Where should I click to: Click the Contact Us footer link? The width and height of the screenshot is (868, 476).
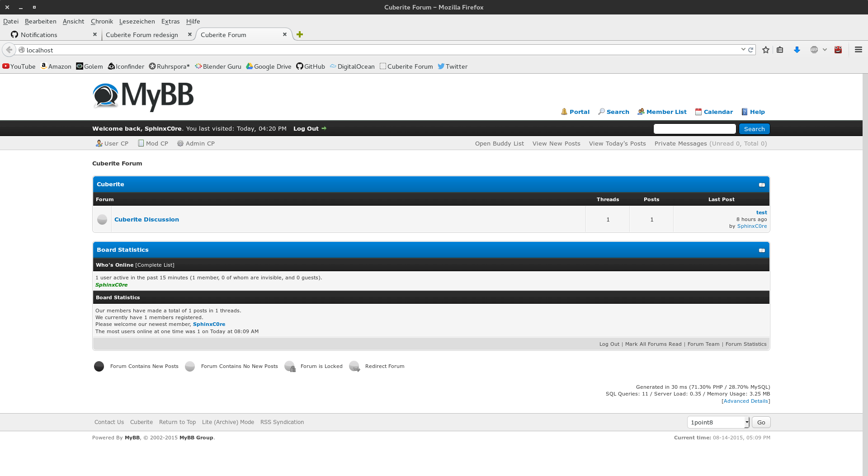point(109,422)
